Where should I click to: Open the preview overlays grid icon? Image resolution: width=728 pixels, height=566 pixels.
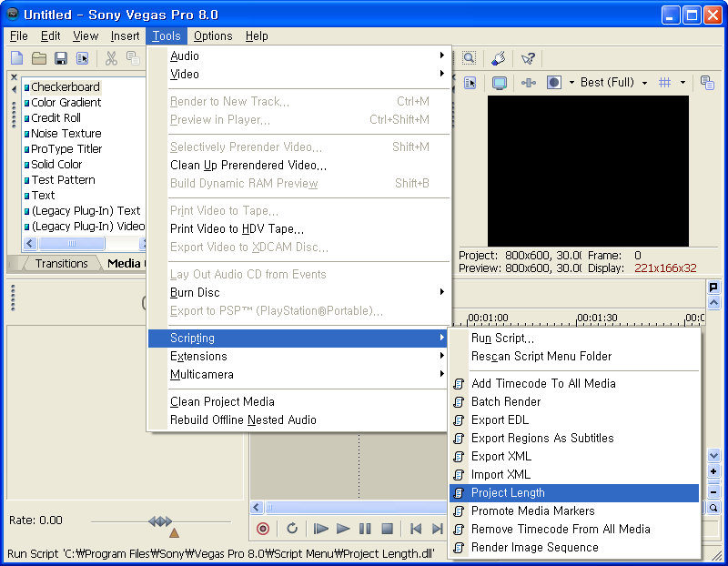click(x=665, y=83)
